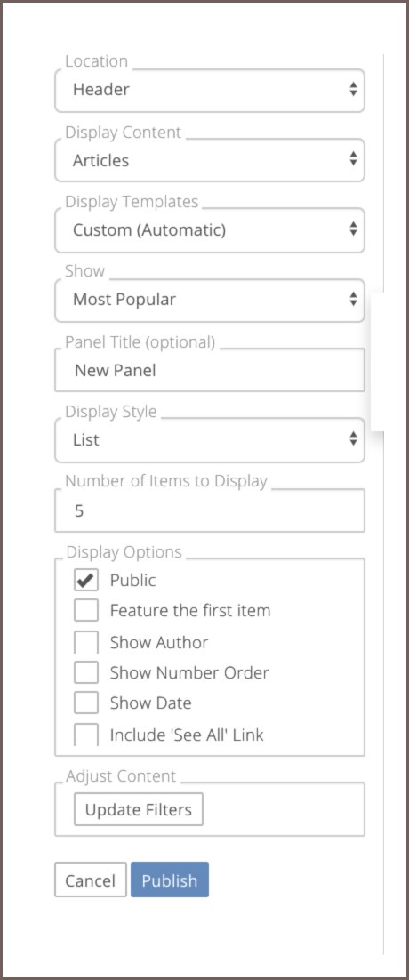Click the Cancel button
Screen dimensions: 409x980
tap(91, 880)
